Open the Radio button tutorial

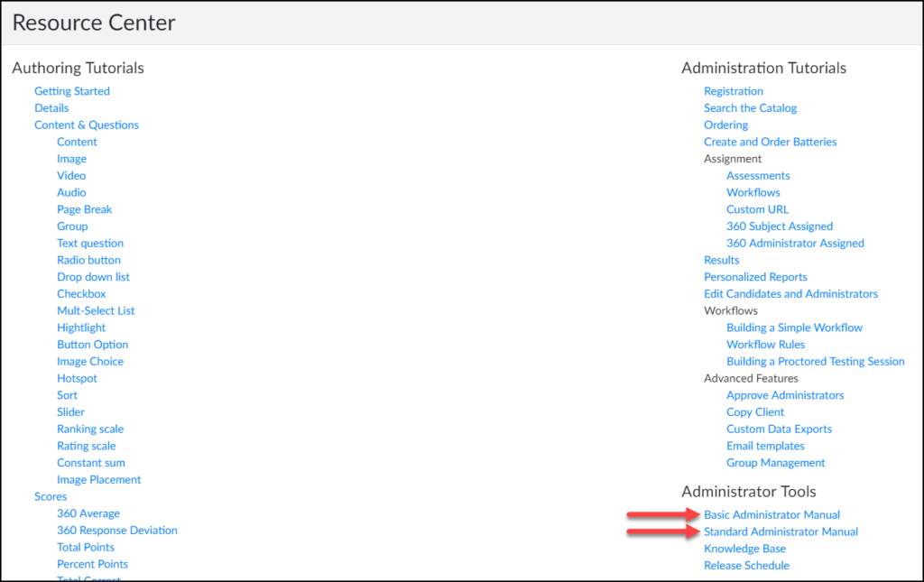tap(88, 261)
